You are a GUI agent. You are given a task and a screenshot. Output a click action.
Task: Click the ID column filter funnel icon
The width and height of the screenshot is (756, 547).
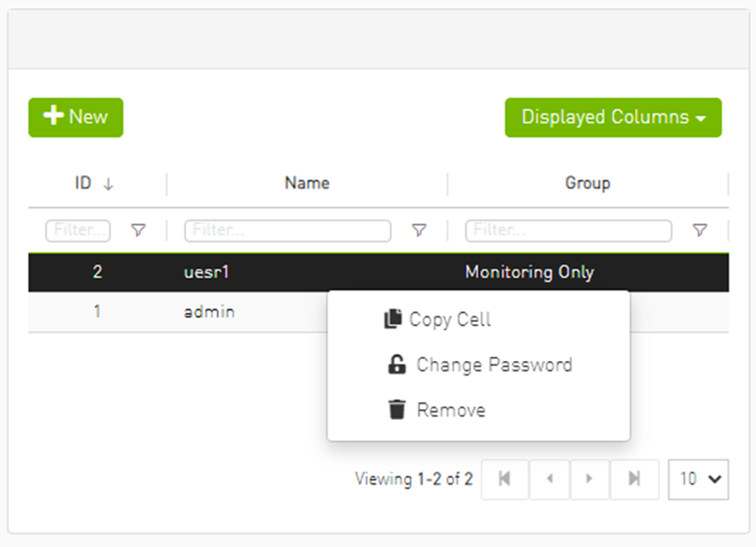(x=138, y=230)
